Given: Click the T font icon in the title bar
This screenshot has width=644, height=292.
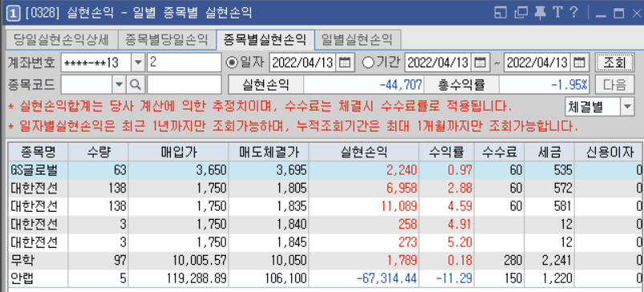Looking at the screenshot, I should click(557, 13).
